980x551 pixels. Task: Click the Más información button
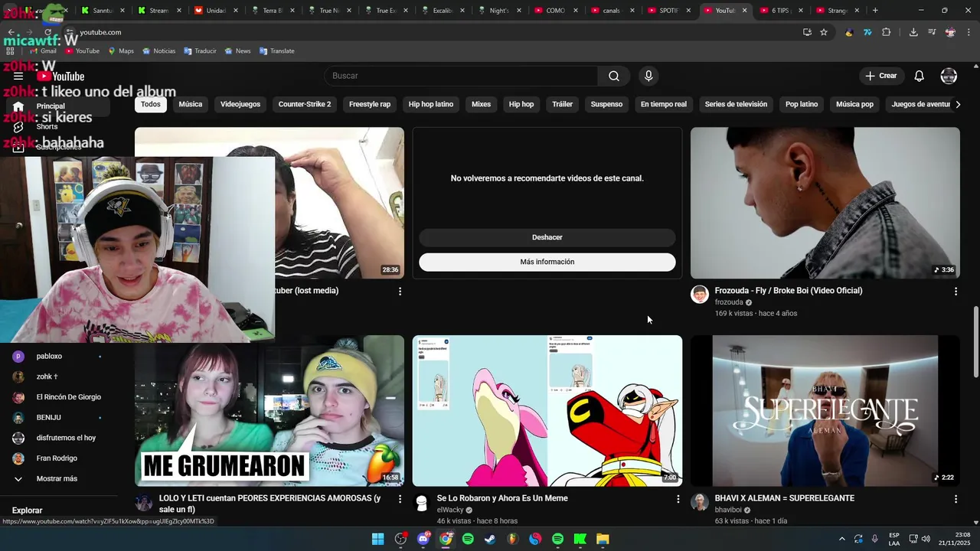(x=547, y=262)
